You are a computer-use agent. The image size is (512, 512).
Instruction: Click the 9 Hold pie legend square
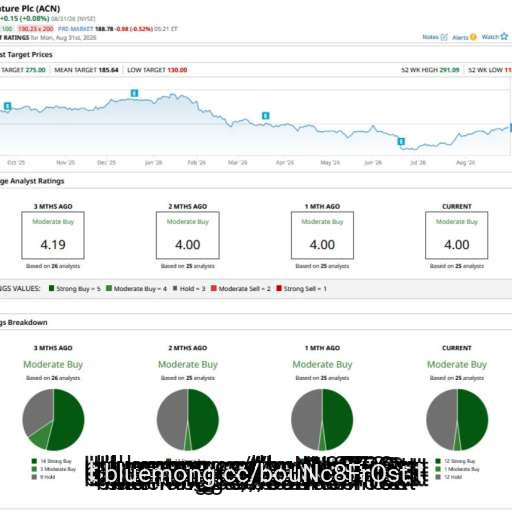coord(34,477)
